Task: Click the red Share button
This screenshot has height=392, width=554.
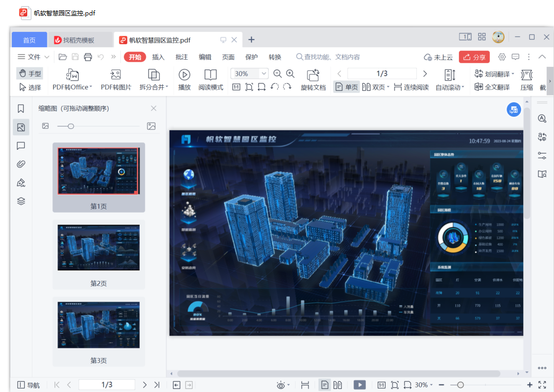Action: [474, 57]
